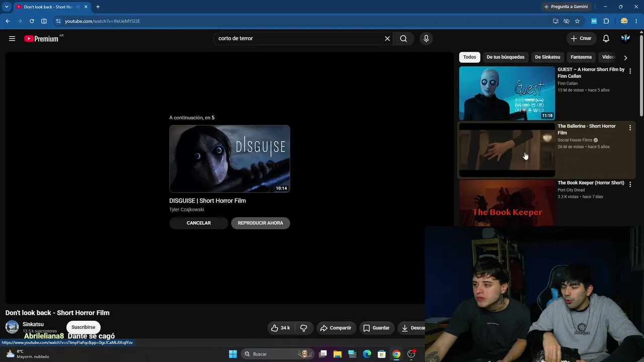Select the Fantasma filter chip
This screenshot has height=362, width=644.
pyautogui.click(x=581, y=57)
